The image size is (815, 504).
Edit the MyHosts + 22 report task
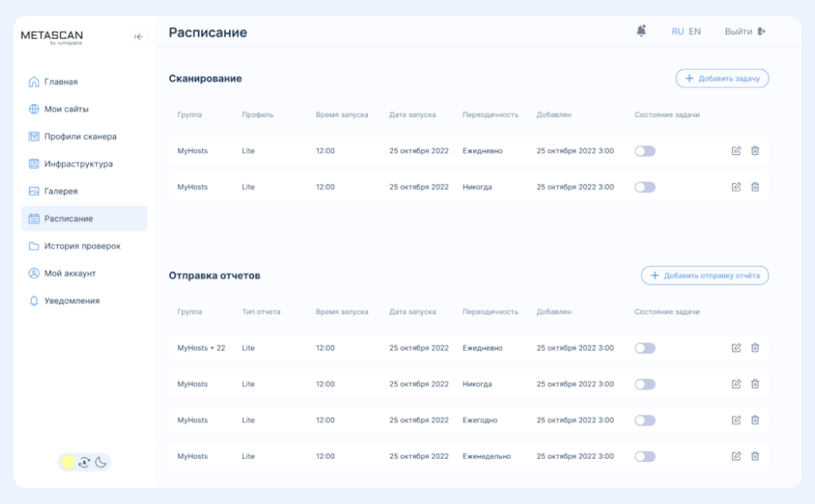point(736,347)
